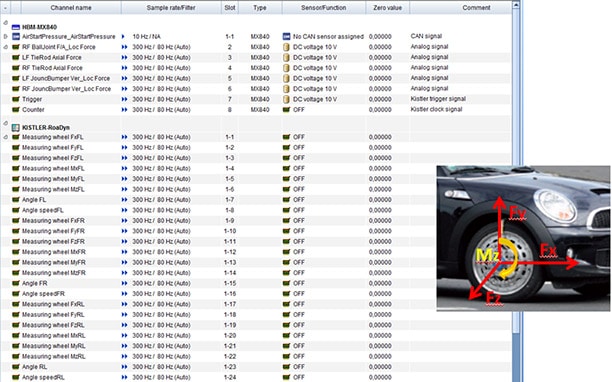
Task: Select Measuring wheel MxFL channel name
Action: pos(53,169)
